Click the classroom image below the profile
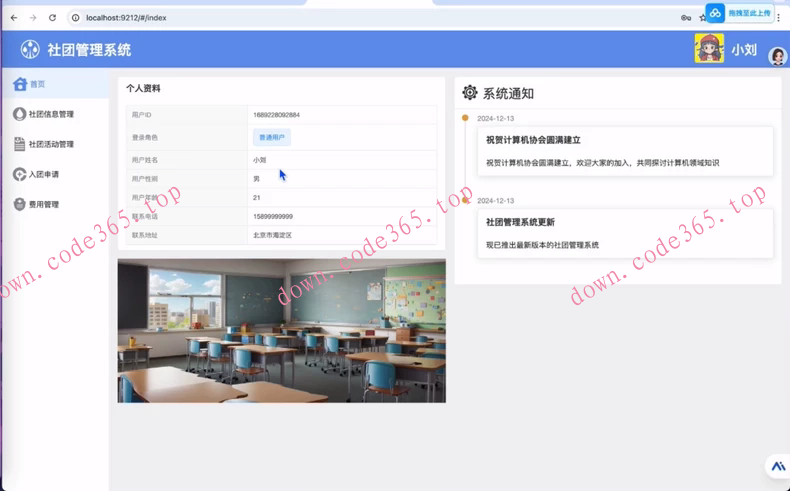The width and height of the screenshot is (790, 491). (281, 331)
